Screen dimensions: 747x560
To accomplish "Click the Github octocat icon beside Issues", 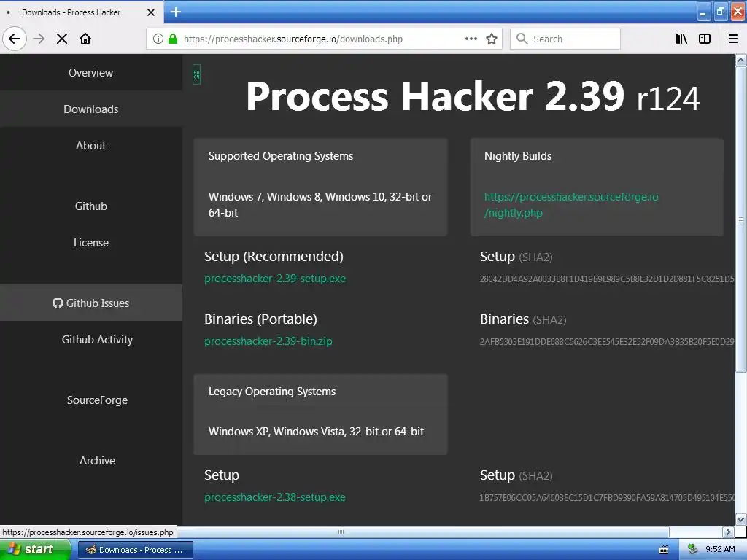I will (x=58, y=303).
